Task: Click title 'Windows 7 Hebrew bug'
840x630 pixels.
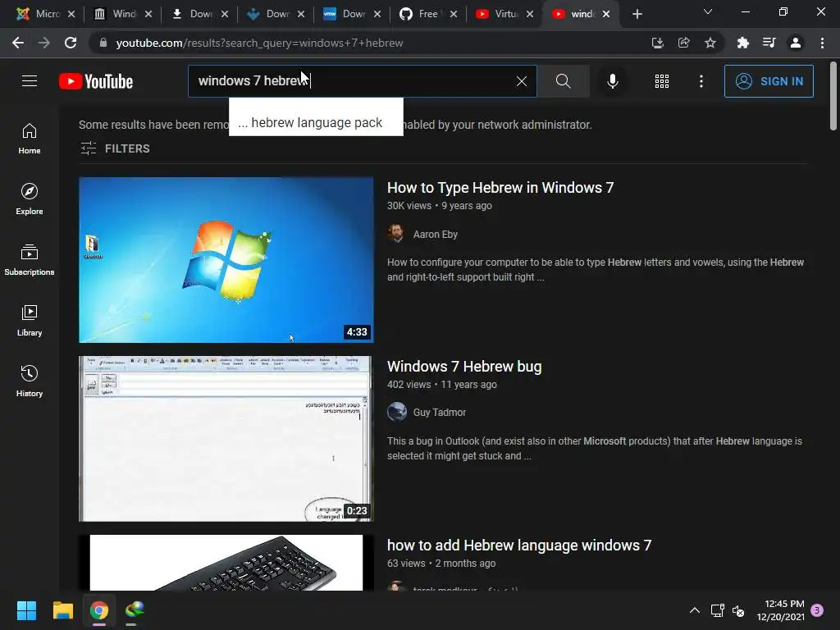Action: pos(464,367)
